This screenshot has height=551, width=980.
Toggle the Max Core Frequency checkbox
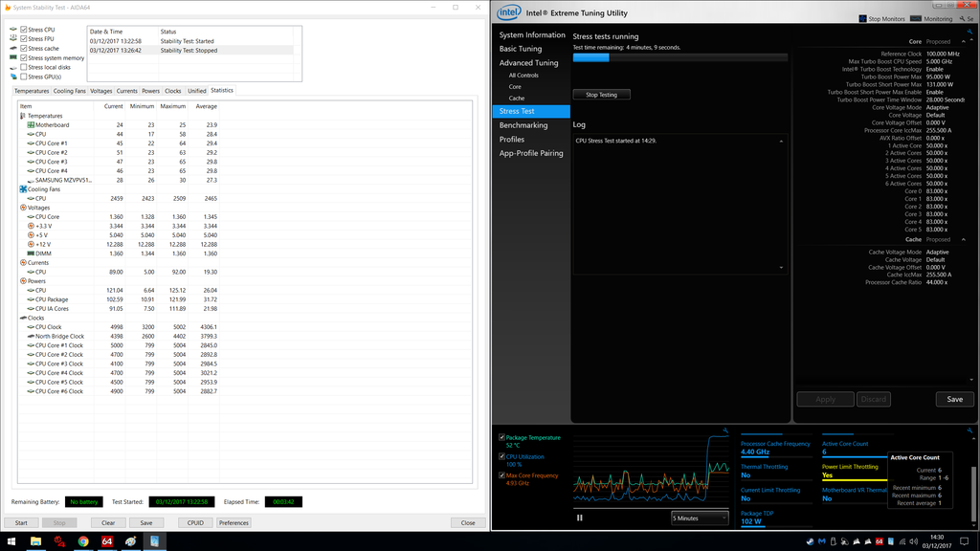(x=501, y=475)
